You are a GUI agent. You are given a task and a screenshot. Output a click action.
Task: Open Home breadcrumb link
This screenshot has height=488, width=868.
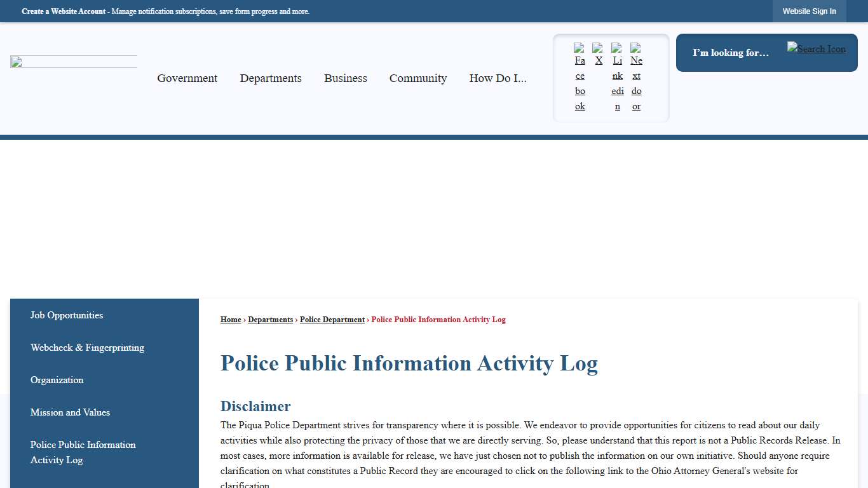(x=230, y=320)
